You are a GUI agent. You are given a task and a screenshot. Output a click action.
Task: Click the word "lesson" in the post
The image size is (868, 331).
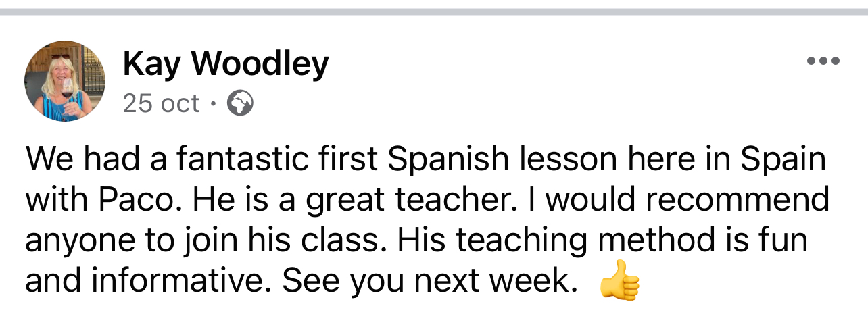tap(564, 159)
